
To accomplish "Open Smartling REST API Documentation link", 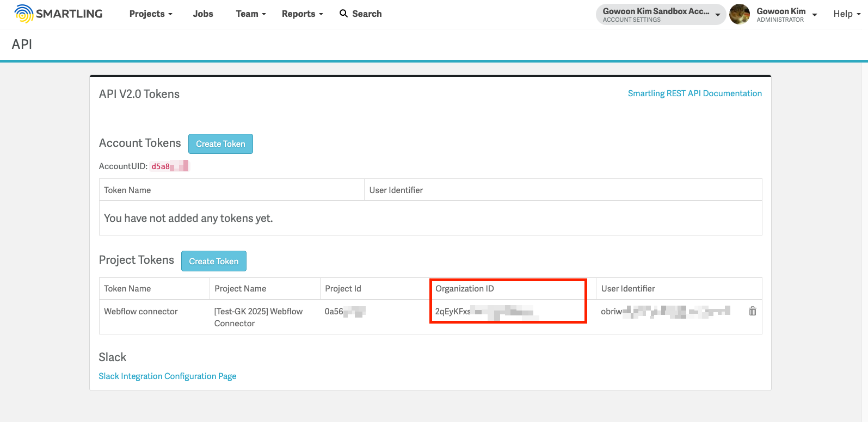I will [695, 94].
